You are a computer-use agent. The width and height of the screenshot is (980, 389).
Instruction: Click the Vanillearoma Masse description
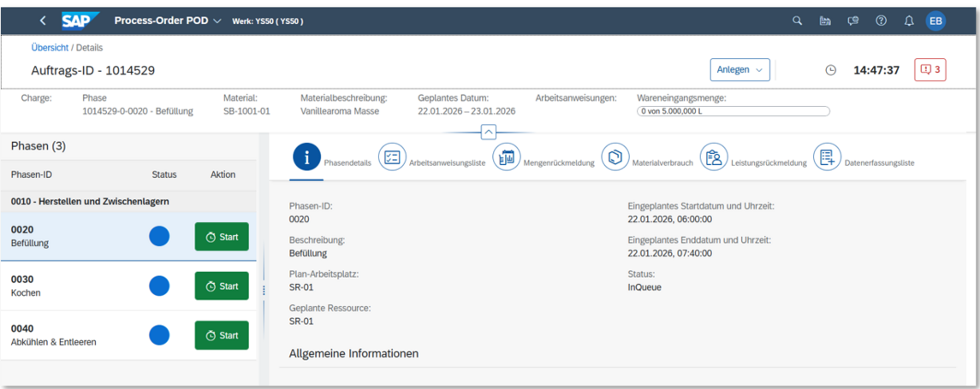340,111
